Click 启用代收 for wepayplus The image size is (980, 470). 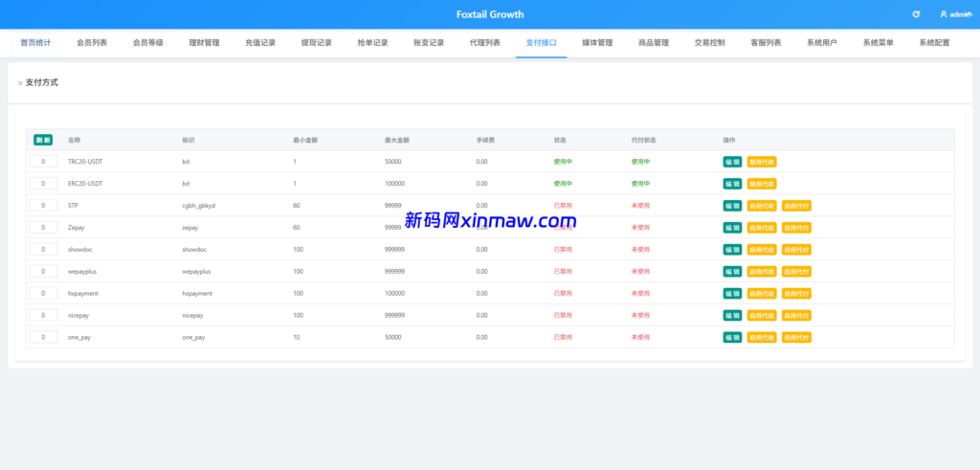[x=762, y=271]
